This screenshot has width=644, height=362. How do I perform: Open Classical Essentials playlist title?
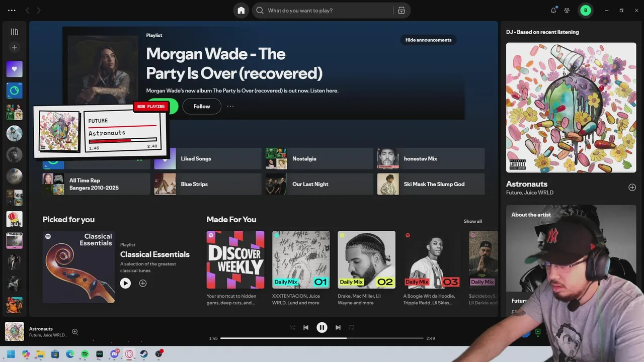(x=155, y=254)
